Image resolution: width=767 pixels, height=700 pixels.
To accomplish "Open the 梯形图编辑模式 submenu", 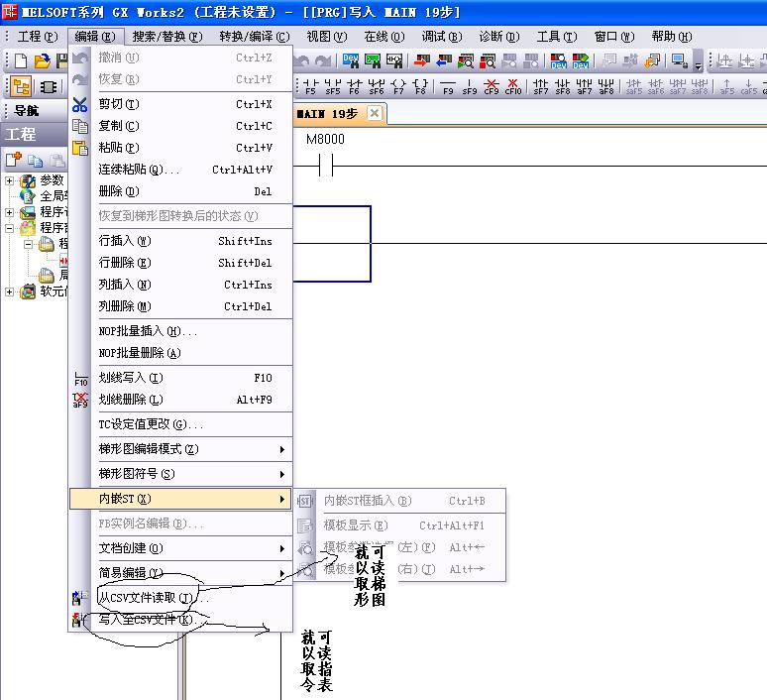I will [x=180, y=449].
